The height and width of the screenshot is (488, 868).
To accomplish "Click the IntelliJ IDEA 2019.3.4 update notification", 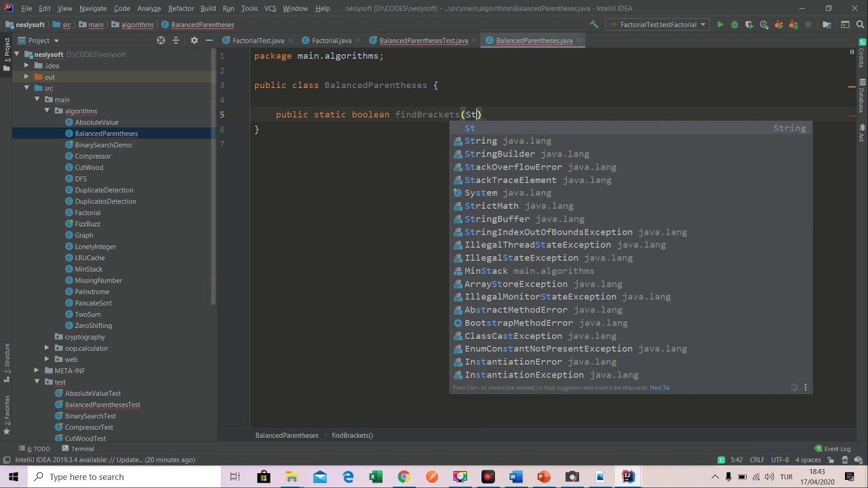I will (x=105, y=460).
